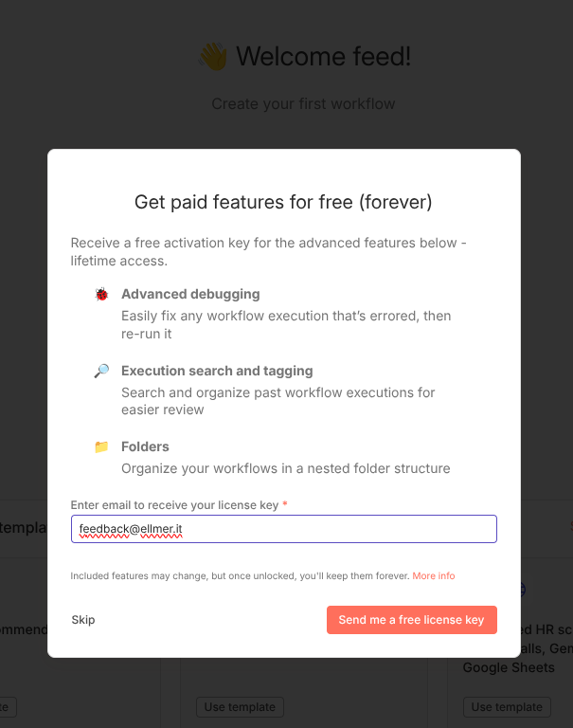Click the Get paid features for free heading
Screen dimensions: 573x728
pyautogui.click(x=283, y=202)
